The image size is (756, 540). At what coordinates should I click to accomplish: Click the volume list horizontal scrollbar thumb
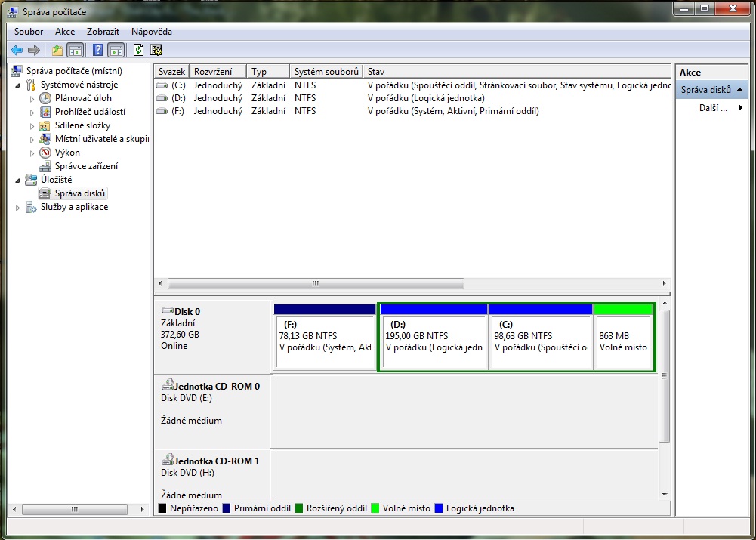coord(316,283)
